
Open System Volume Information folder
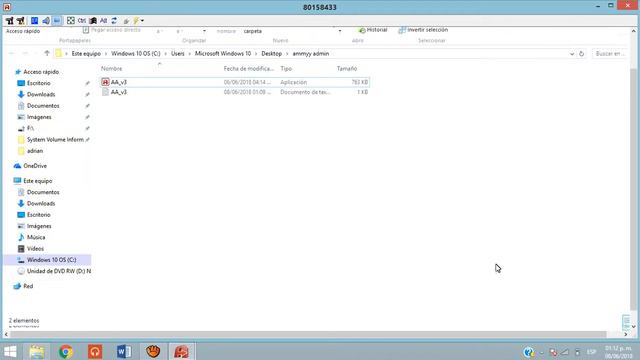coord(55,140)
